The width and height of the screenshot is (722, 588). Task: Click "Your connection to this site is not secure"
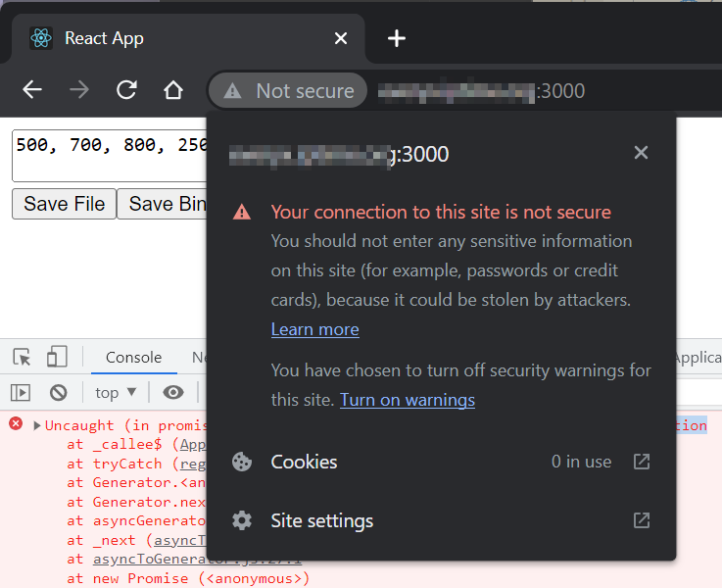pos(441,213)
